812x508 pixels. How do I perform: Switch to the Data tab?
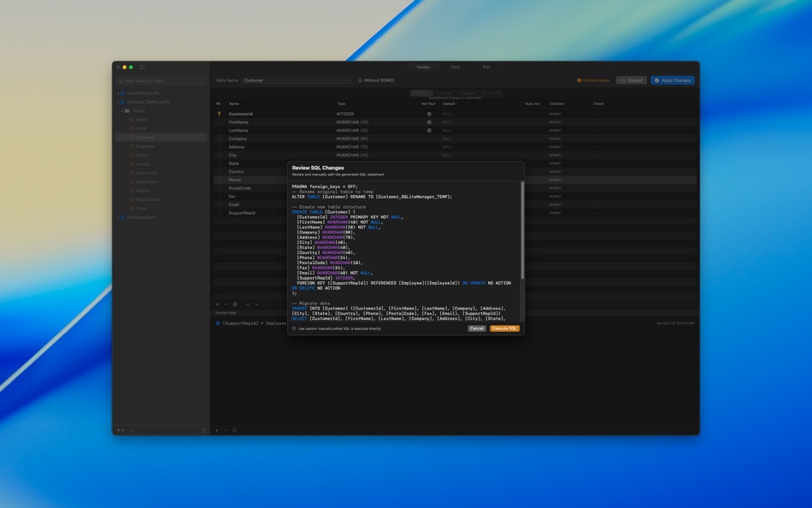pos(455,67)
